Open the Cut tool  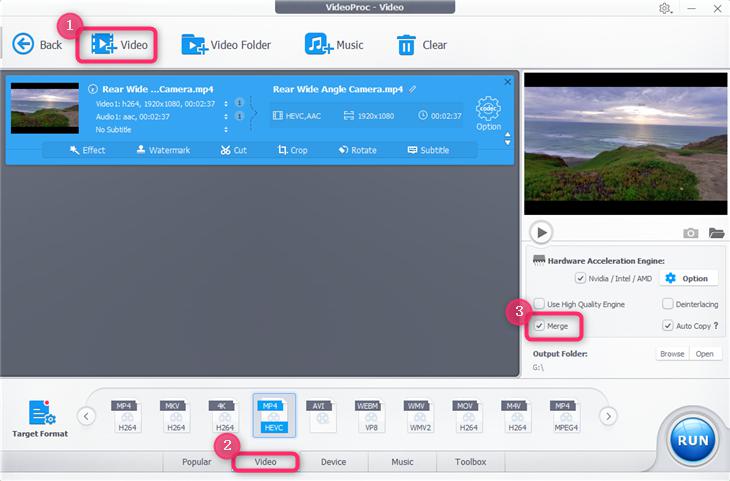click(x=233, y=150)
